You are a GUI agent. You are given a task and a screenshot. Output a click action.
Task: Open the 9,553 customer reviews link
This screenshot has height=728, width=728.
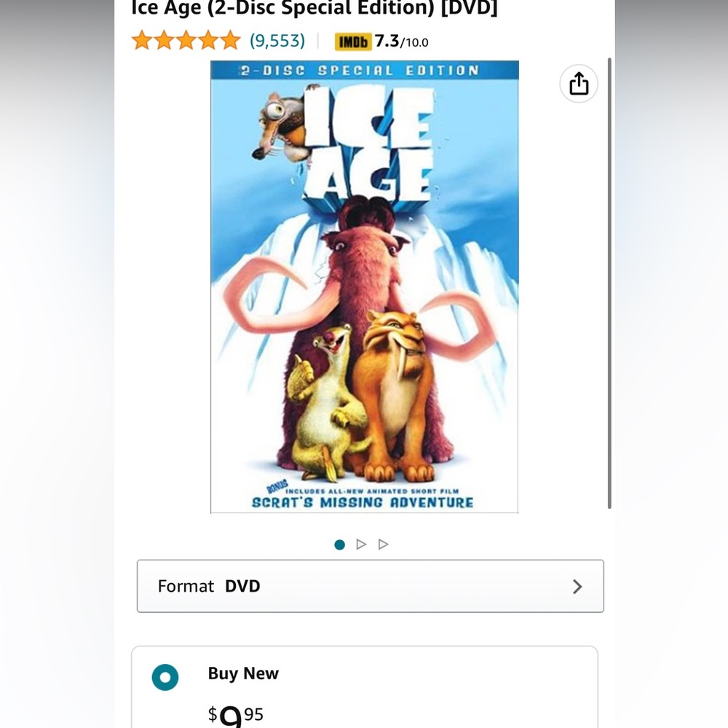point(277,41)
